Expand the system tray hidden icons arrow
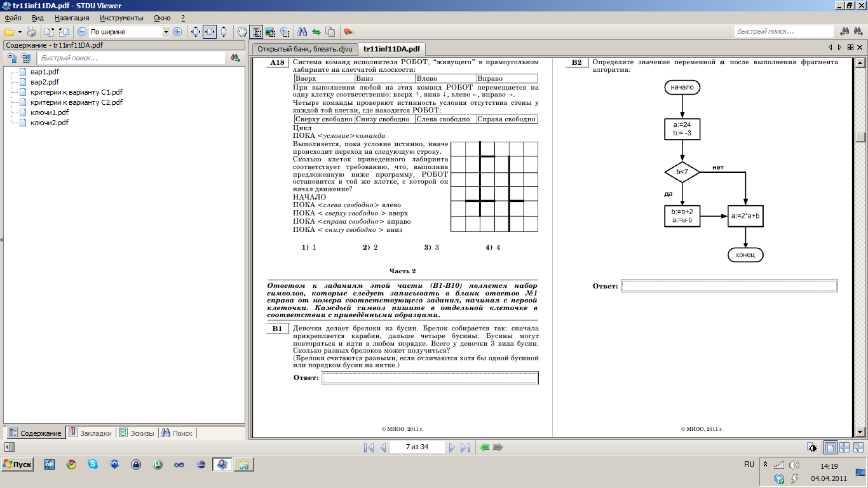The width and height of the screenshot is (868, 488). pos(765,464)
